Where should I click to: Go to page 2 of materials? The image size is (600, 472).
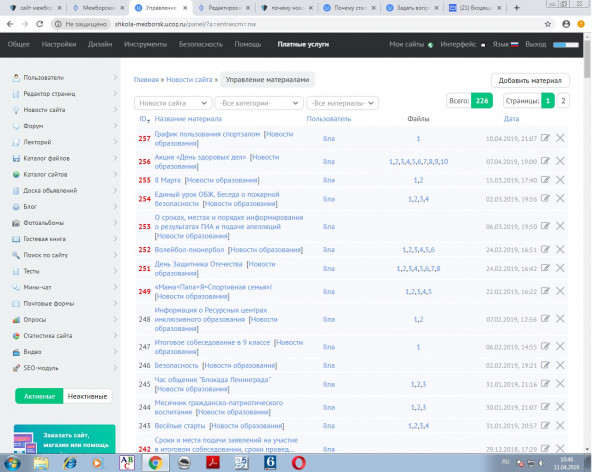pos(563,101)
